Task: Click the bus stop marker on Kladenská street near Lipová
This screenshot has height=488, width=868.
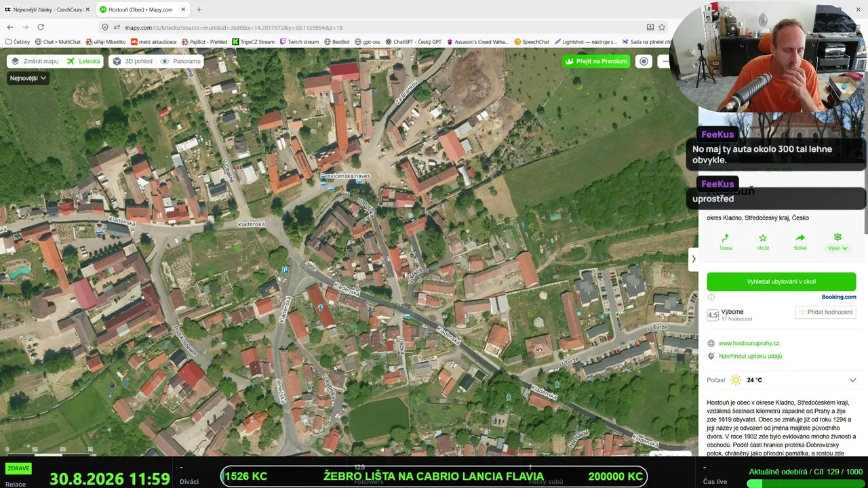Action: [406, 315]
